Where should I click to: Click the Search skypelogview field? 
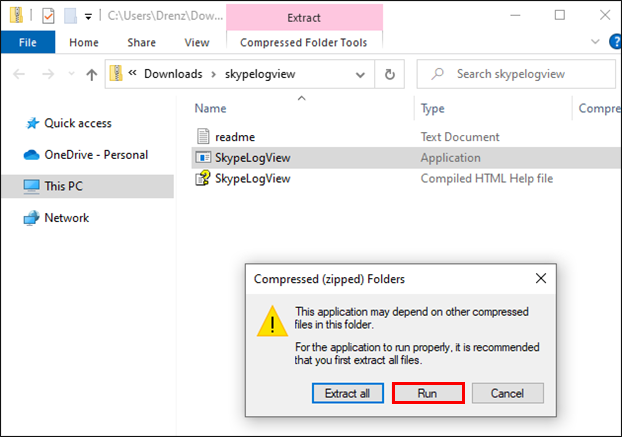520,74
